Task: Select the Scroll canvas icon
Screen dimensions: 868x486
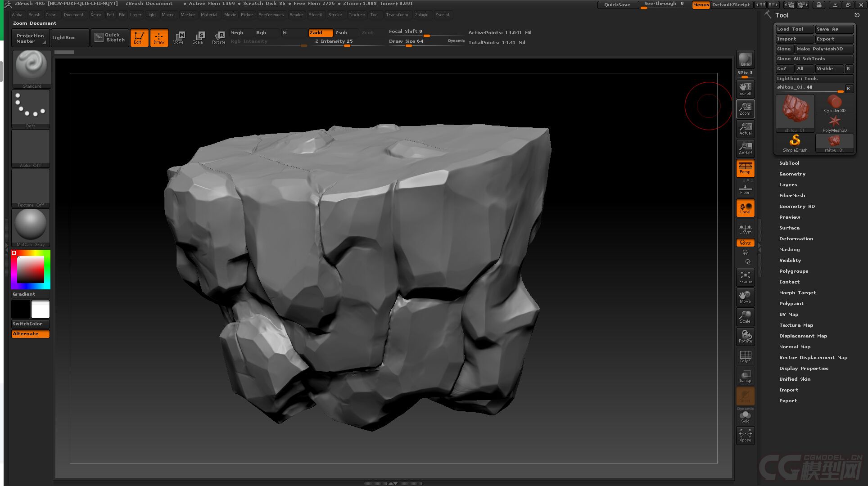Action: [x=745, y=88]
